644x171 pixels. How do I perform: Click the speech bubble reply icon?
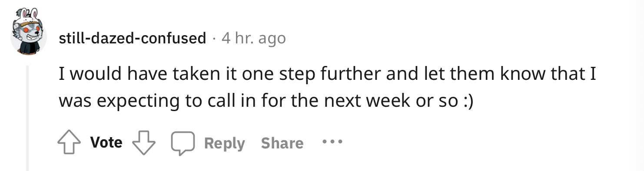click(x=182, y=143)
